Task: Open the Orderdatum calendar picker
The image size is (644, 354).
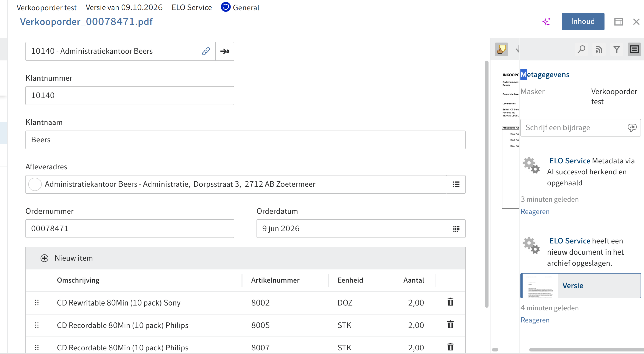Action: (x=456, y=229)
